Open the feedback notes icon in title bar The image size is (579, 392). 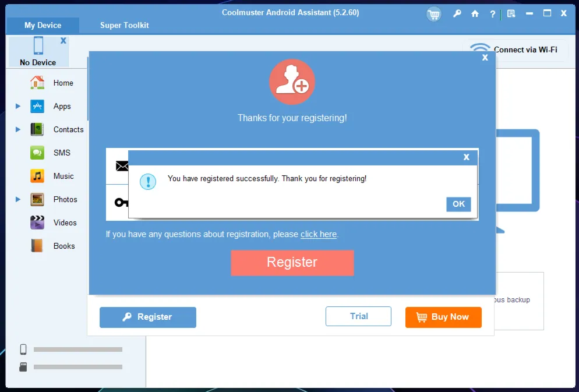pyautogui.click(x=511, y=14)
